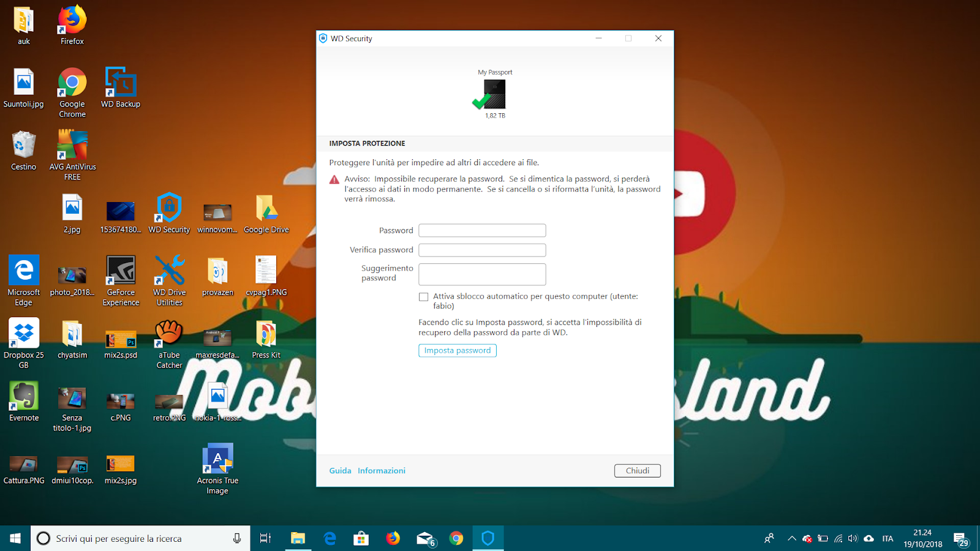This screenshot has width=980, height=551.
Task: Open the provazen desktop folder
Action: pos(217,275)
